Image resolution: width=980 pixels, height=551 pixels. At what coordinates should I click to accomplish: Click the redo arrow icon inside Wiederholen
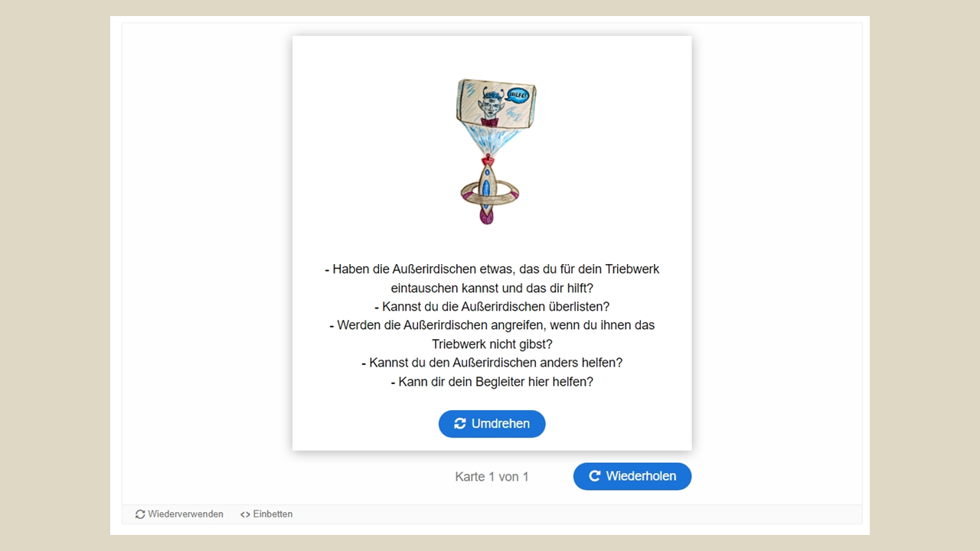click(x=594, y=476)
